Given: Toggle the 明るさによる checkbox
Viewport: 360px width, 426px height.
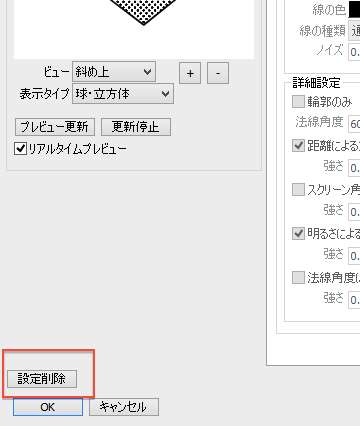Looking at the screenshot, I should (x=298, y=233).
